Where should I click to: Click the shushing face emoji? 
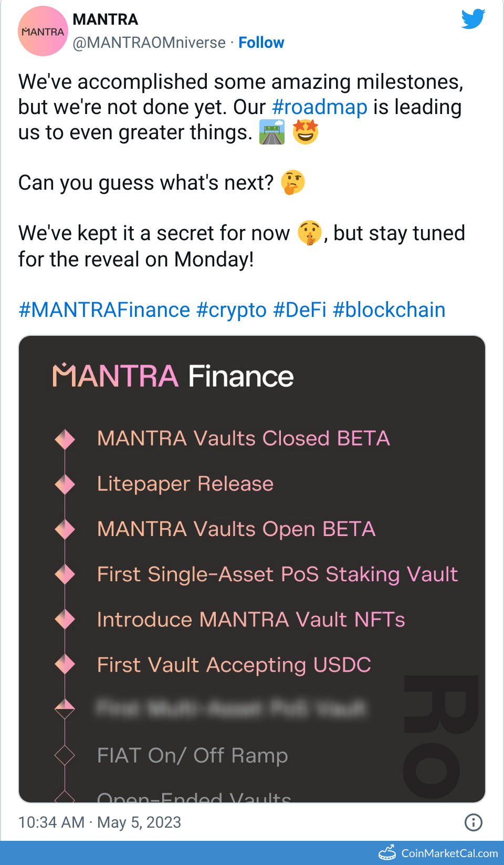tap(310, 233)
